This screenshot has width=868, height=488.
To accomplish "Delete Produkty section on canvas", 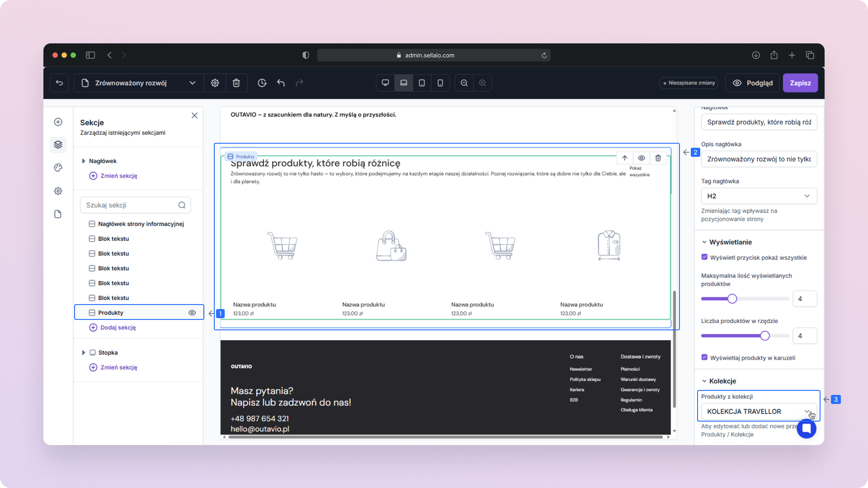I will click(x=658, y=158).
